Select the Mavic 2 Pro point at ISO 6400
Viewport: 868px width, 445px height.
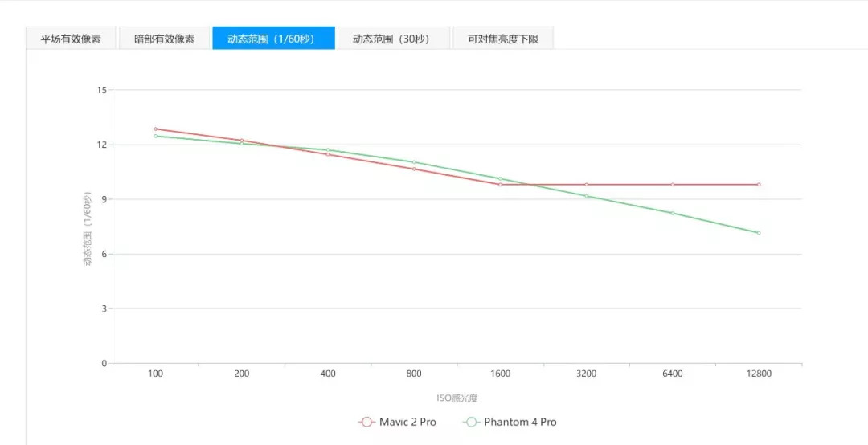click(673, 185)
